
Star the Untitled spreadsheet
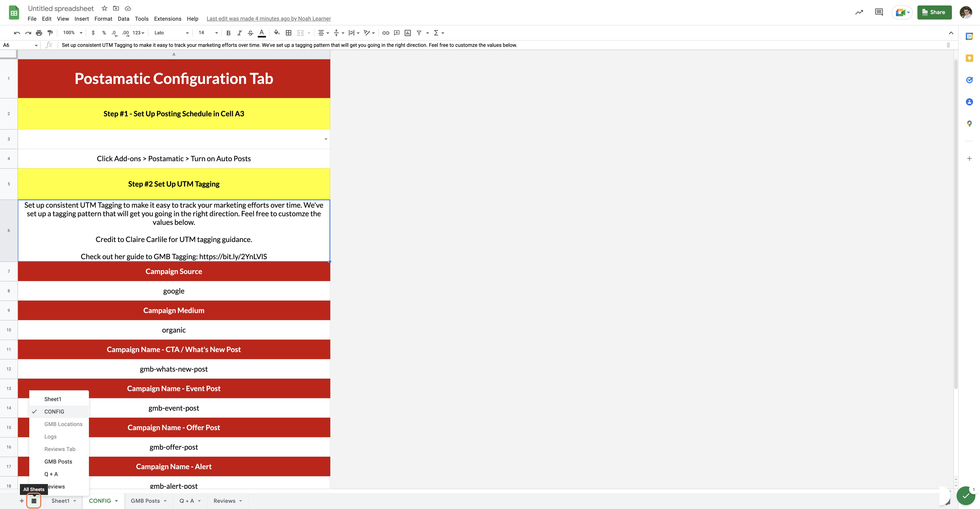104,8
